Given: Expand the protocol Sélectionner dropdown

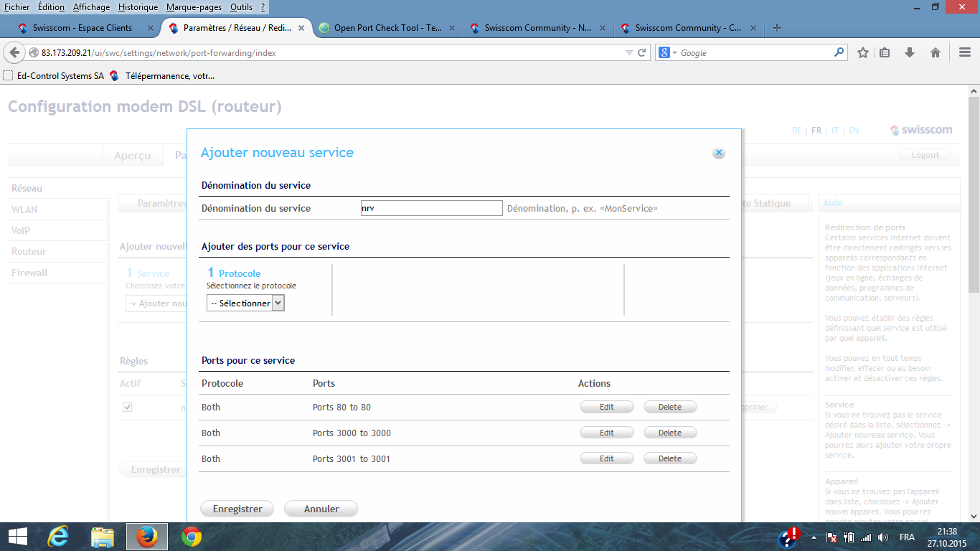Looking at the screenshot, I should (245, 303).
